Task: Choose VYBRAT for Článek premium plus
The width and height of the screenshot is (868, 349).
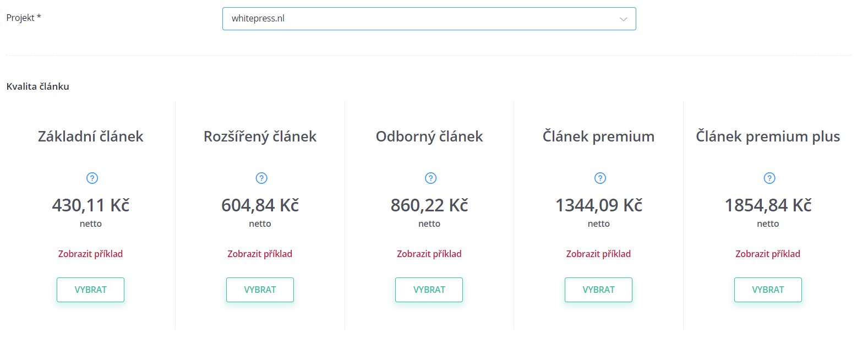Action: (x=768, y=290)
